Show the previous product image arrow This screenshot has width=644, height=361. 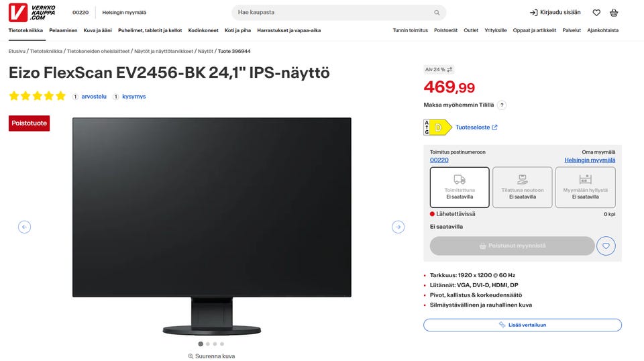point(24,227)
